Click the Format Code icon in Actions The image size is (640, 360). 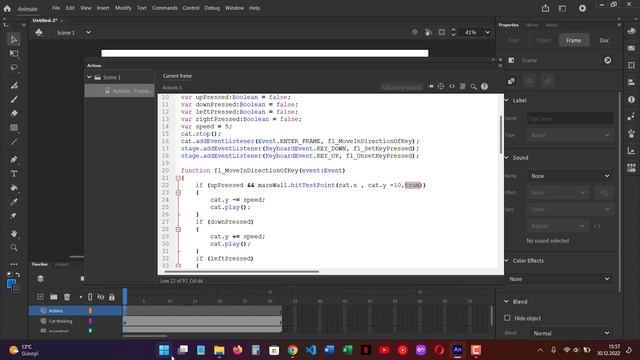(x=462, y=87)
